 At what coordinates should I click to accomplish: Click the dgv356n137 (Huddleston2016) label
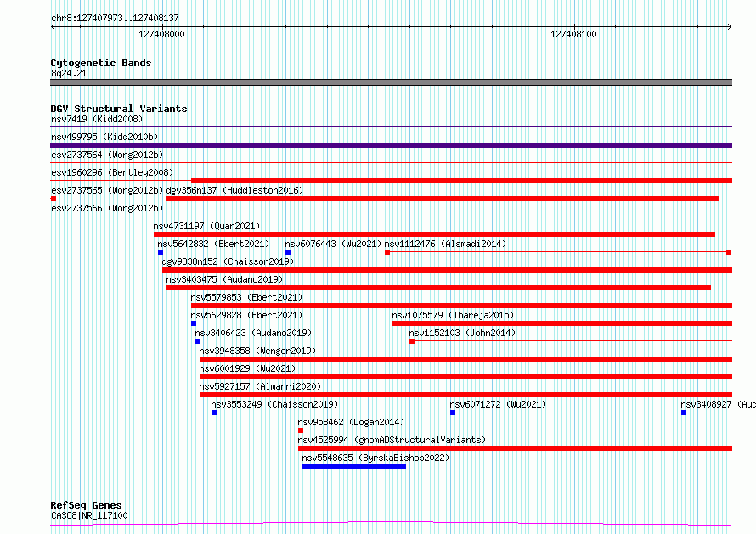[234, 190]
